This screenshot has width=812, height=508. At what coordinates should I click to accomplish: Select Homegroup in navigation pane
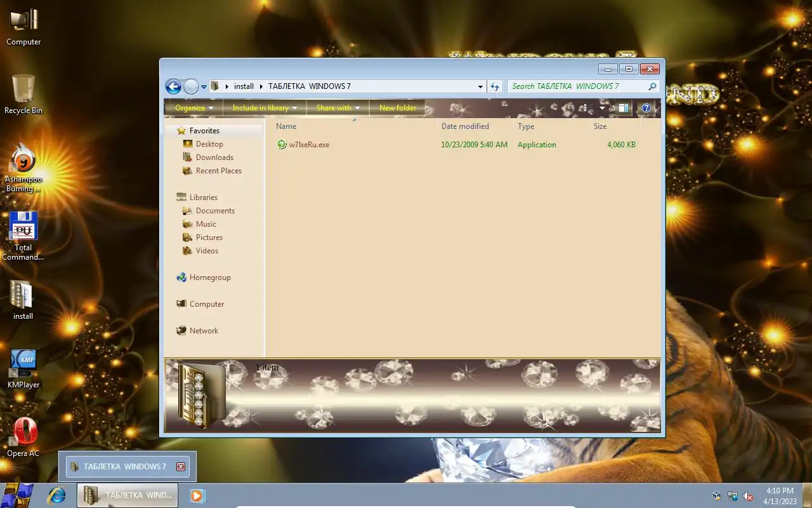coord(210,277)
